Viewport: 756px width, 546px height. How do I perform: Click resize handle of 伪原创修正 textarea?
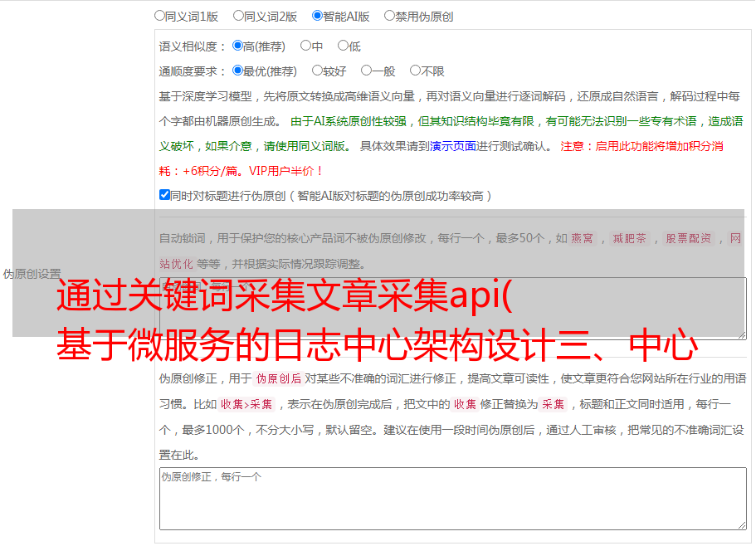pyautogui.click(x=742, y=526)
